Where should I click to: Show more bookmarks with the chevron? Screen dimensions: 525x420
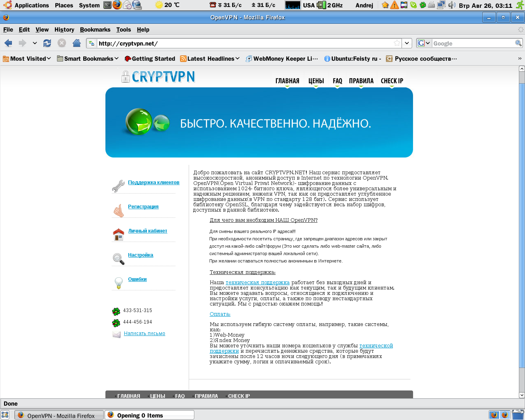(520, 59)
